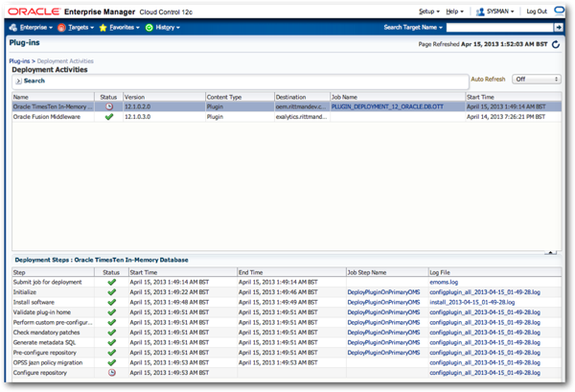Click in the Search Target Name field
Screen dimensions: 575x392
pos(499,28)
